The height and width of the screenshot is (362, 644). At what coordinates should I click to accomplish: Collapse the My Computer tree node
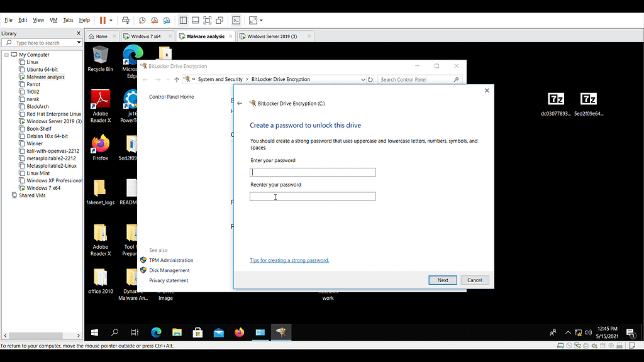point(6,55)
